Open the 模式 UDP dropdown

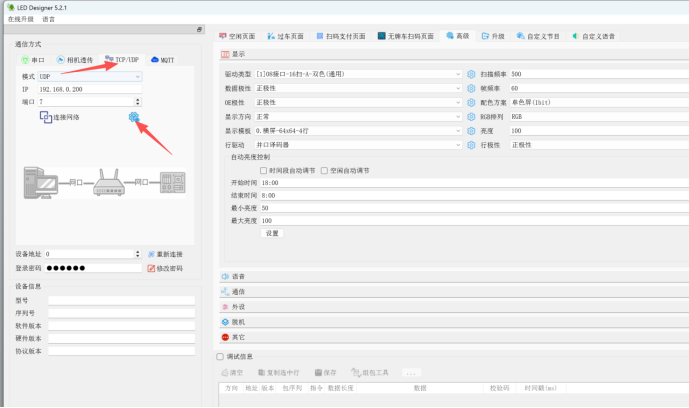click(x=90, y=76)
